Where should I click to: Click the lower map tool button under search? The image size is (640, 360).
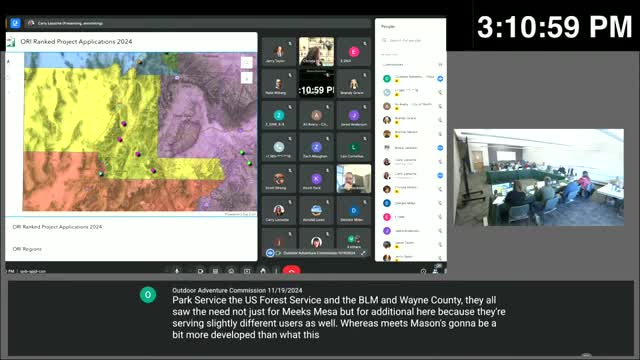coord(247,78)
